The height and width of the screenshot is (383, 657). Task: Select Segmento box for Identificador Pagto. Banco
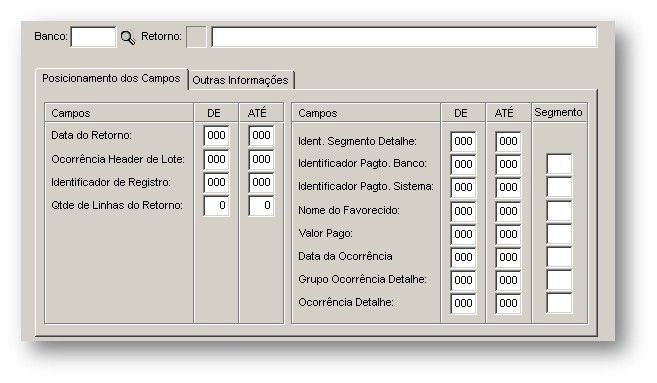pyautogui.click(x=559, y=164)
